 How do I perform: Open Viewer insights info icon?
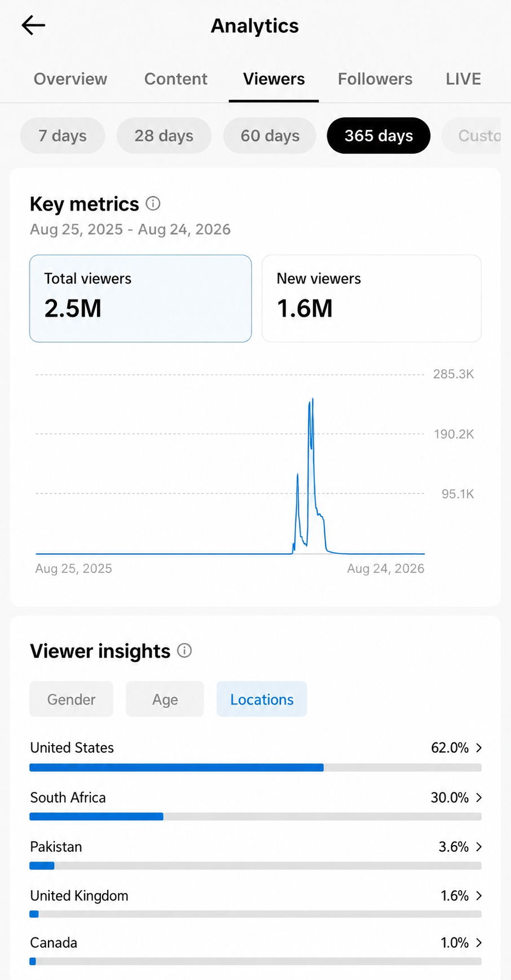184,650
